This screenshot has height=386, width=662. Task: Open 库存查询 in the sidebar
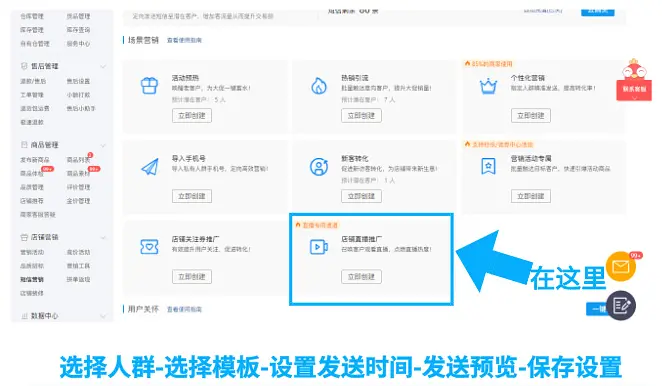pyautogui.click(x=78, y=30)
